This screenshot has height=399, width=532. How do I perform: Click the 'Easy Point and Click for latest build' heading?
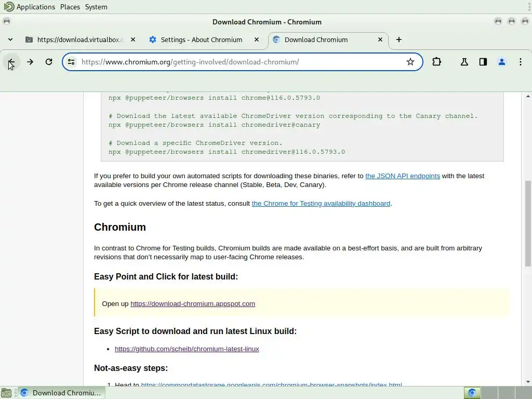tap(166, 277)
